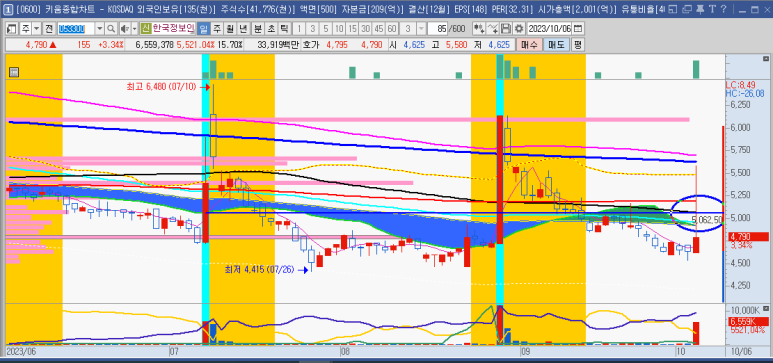This screenshot has width=773, height=363.
Task: Switch to the 초 second period
Action: coord(271,29)
